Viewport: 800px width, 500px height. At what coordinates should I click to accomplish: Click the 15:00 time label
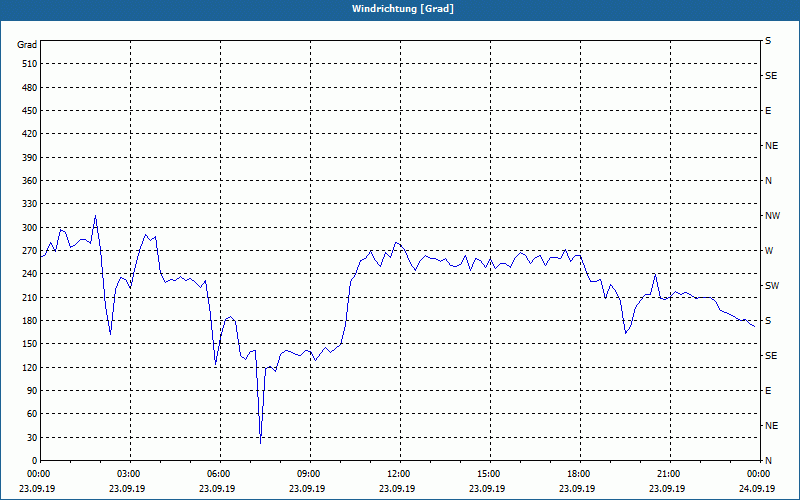490,474
